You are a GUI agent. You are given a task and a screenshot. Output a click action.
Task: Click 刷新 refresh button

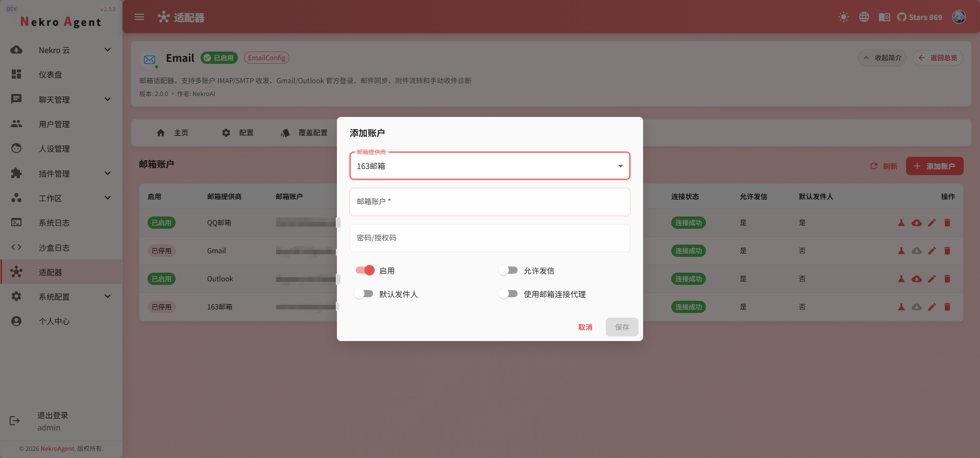pyautogui.click(x=884, y=166)
